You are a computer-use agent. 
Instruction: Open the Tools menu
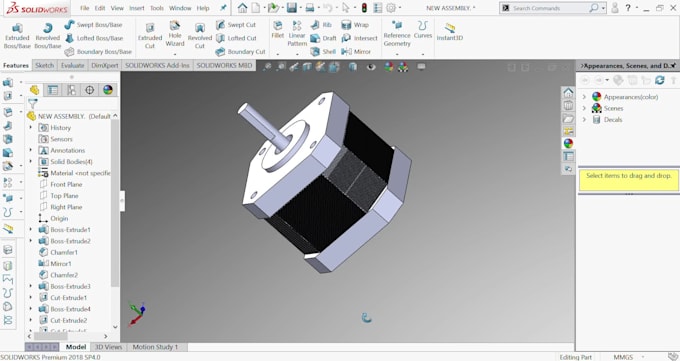[157, 8]
